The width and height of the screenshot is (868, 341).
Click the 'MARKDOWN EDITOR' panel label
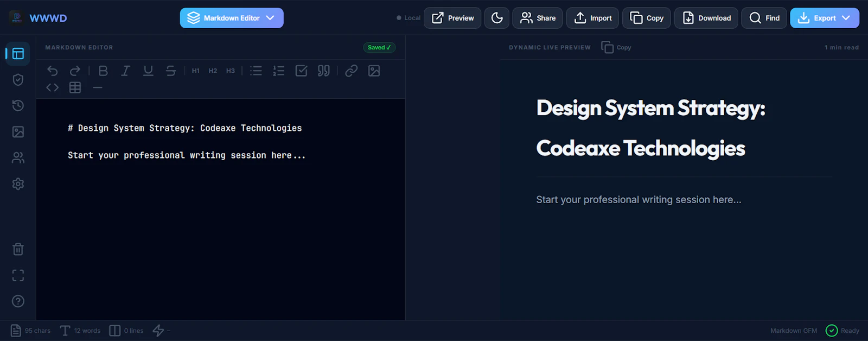(x=79, y=48)
